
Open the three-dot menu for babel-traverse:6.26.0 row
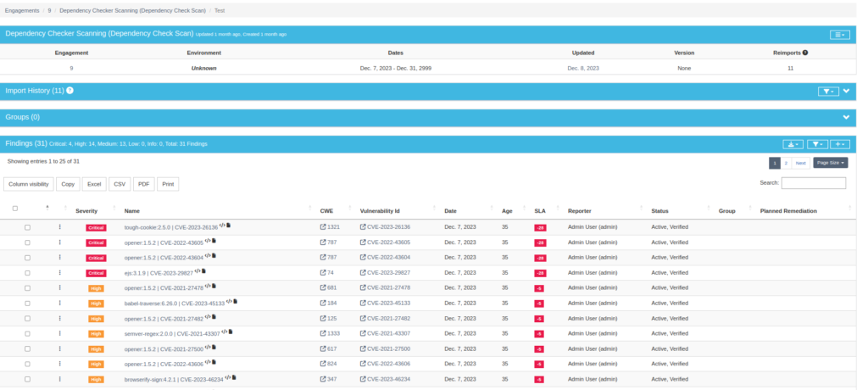coord(59,303)
